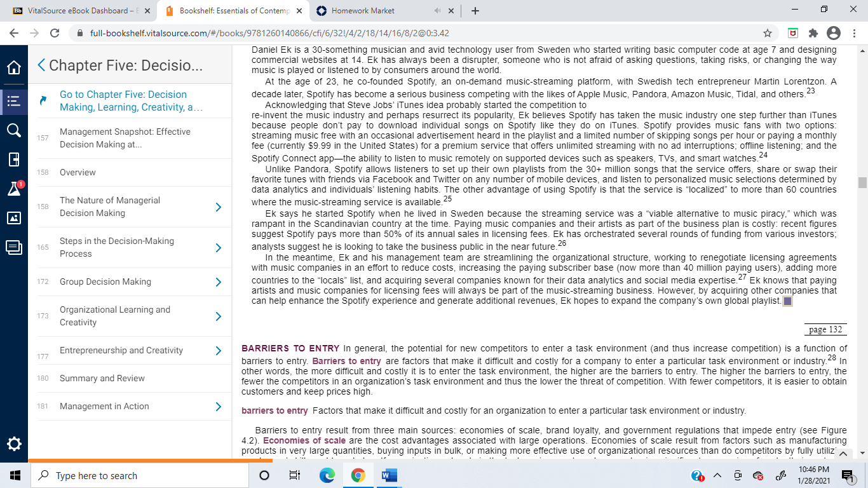Image resolution: width=868 pixels, height=488 pixels.
Task: Expand Steps in the Decision-Making Process section
Action: 218,247
